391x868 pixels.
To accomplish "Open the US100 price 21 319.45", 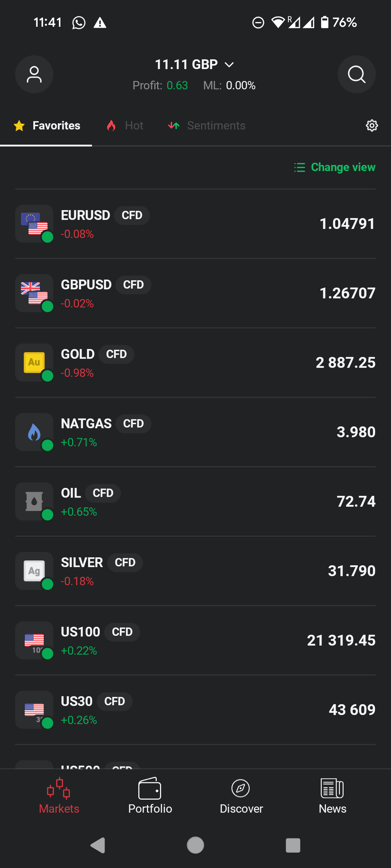I will (x=341, y=641).
